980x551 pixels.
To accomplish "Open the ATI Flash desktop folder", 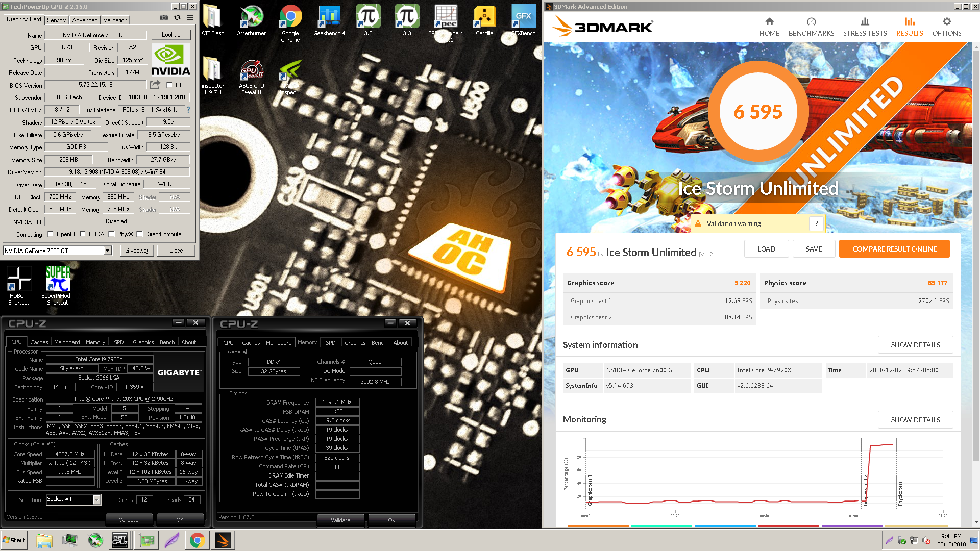I will tap(212, 20).
